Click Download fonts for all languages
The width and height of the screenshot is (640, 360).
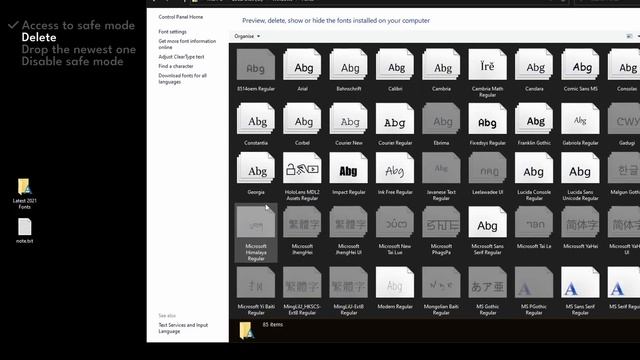[182, 79]
